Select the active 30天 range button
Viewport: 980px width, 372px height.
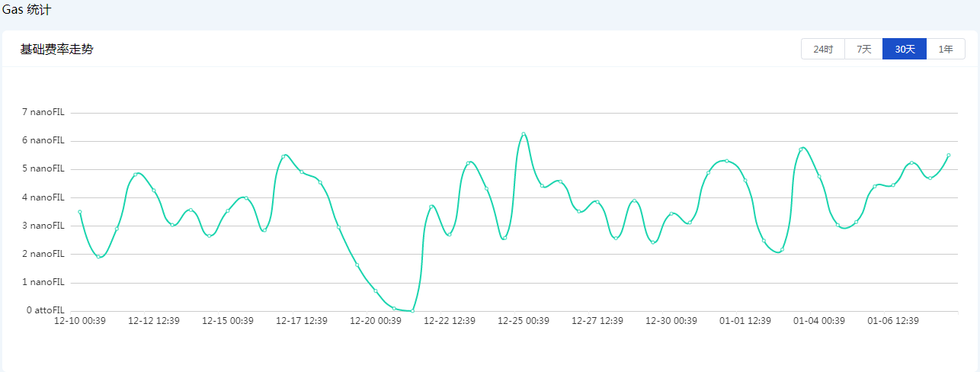[x=905, y=50]
